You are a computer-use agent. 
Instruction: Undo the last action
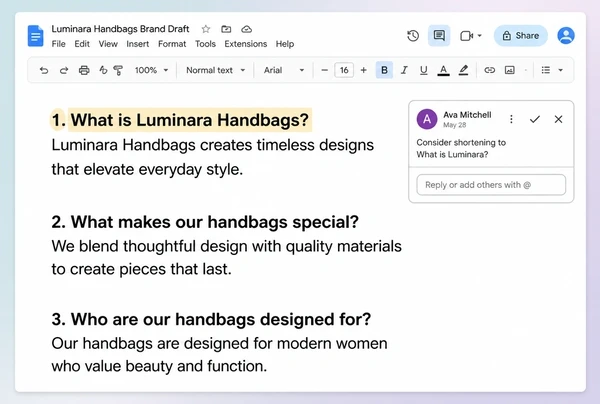click(44, 70)
